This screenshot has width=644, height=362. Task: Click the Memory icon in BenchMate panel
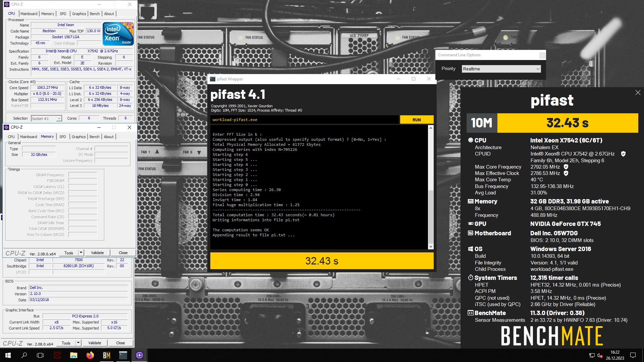[x=471, y=201]
